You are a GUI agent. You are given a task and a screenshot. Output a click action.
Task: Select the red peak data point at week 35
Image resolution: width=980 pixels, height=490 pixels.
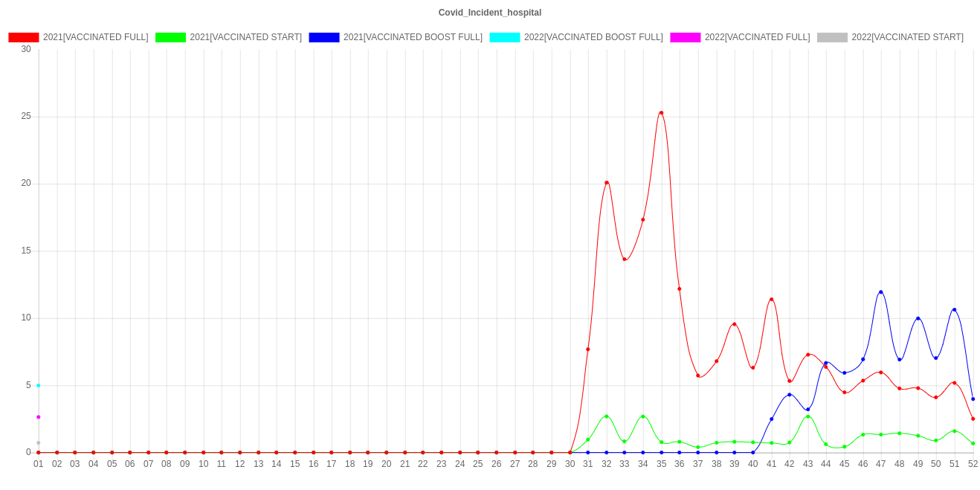tap(661, 113)
